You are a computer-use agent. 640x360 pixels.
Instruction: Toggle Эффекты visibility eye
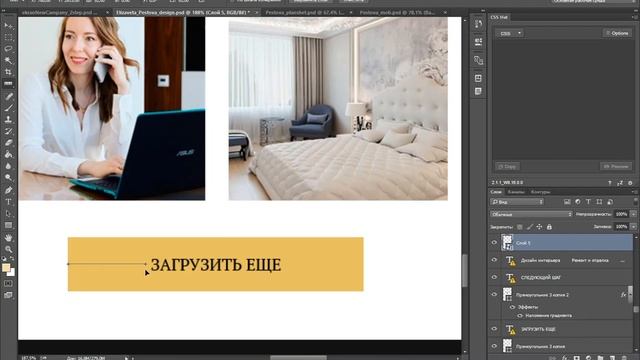(513, 307)
